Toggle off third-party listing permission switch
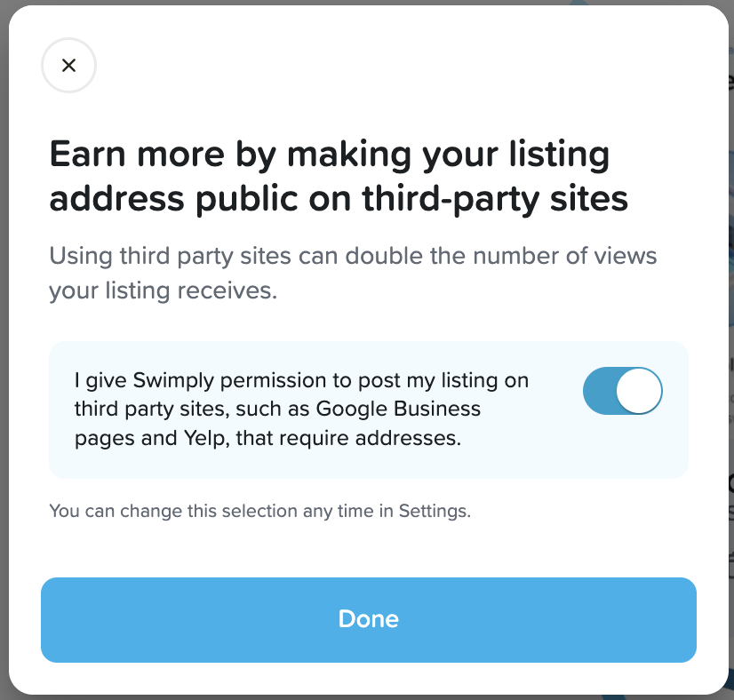The width and height of the screenshot is (734, 700). point(622,391)
